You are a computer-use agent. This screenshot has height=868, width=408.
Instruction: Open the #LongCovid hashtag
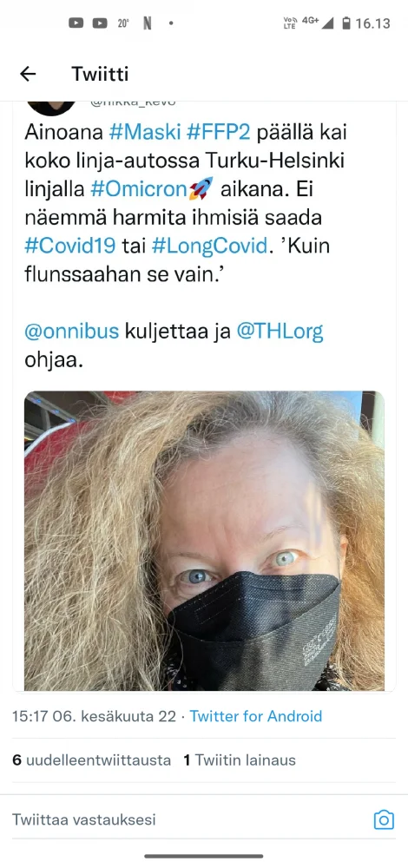click(x=209, y=246)
